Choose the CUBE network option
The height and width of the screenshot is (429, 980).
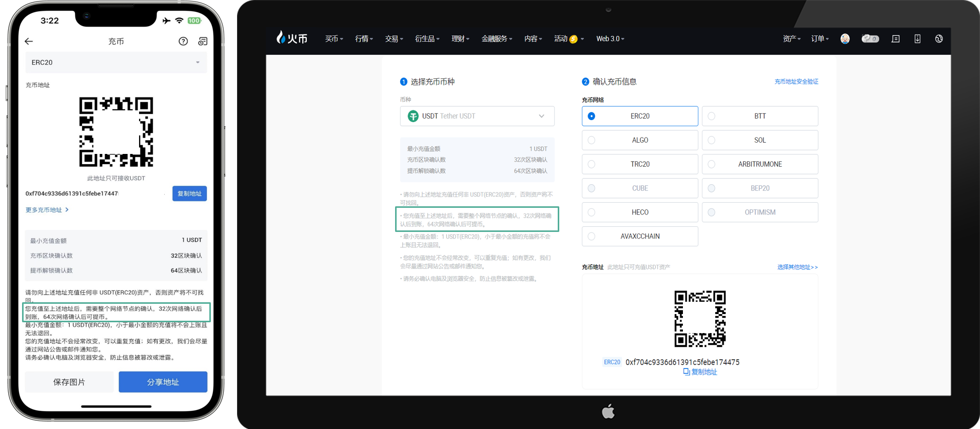point(640,188)
